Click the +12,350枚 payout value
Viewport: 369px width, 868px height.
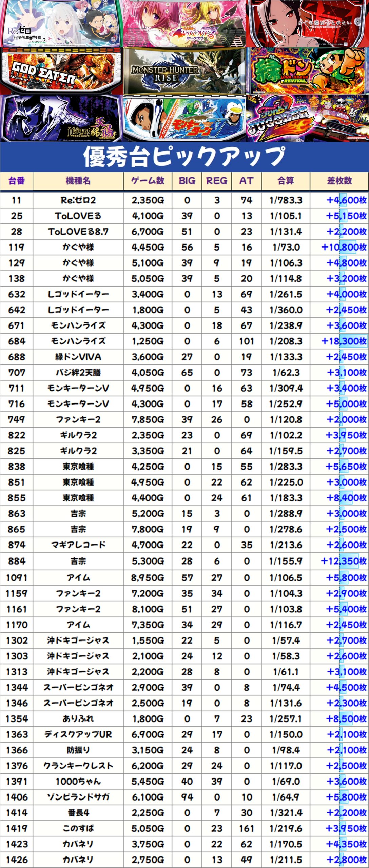click(x=344, y=561)
